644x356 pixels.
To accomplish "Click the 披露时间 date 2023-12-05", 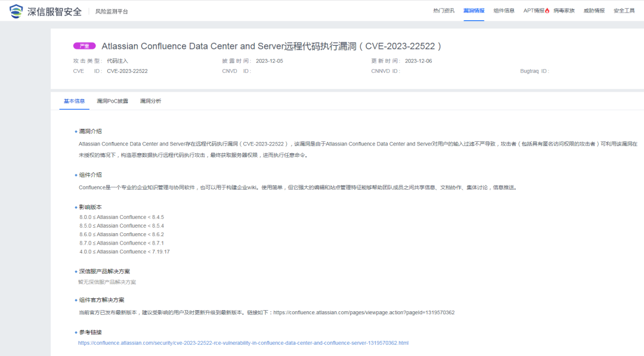I will click(270, 61).
